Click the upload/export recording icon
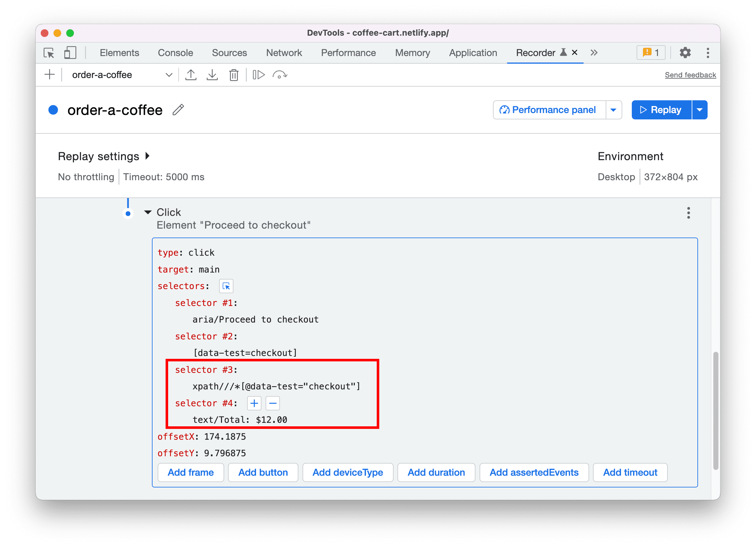Image resolution: width=756 pixels, height=547 pixels. (191, 75)
